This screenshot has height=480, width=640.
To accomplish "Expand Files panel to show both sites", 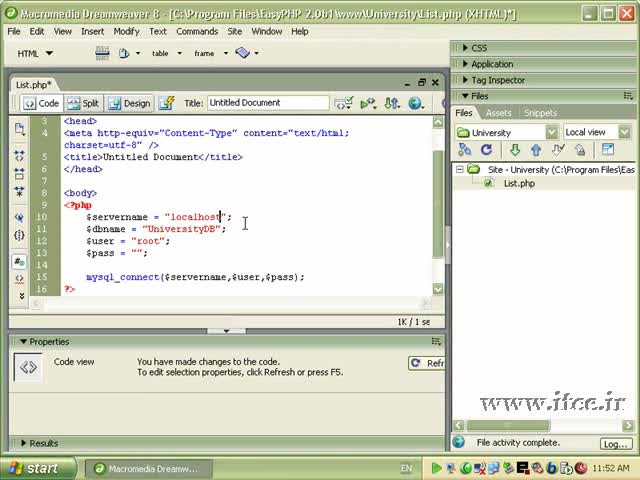I will (608, 149).
